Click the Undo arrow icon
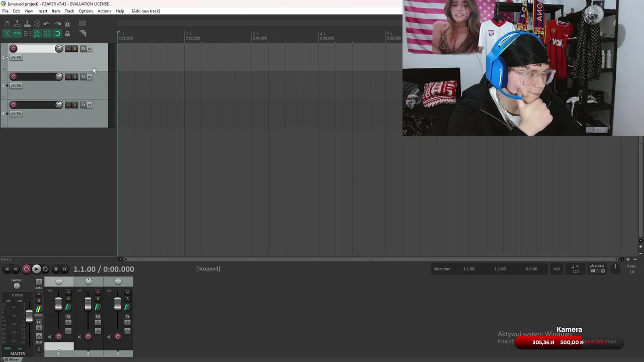Image resolution: width=644 pixels, height=362 pixels. pos(47,24)
